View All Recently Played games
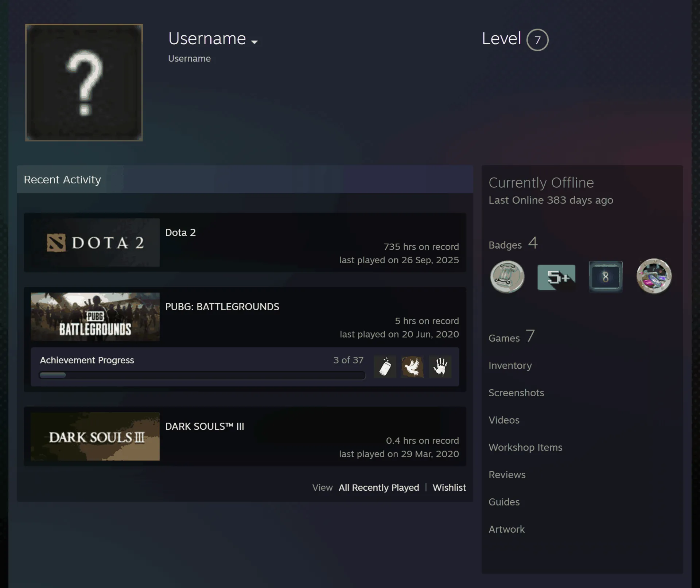700x588 pixels. 379,488
